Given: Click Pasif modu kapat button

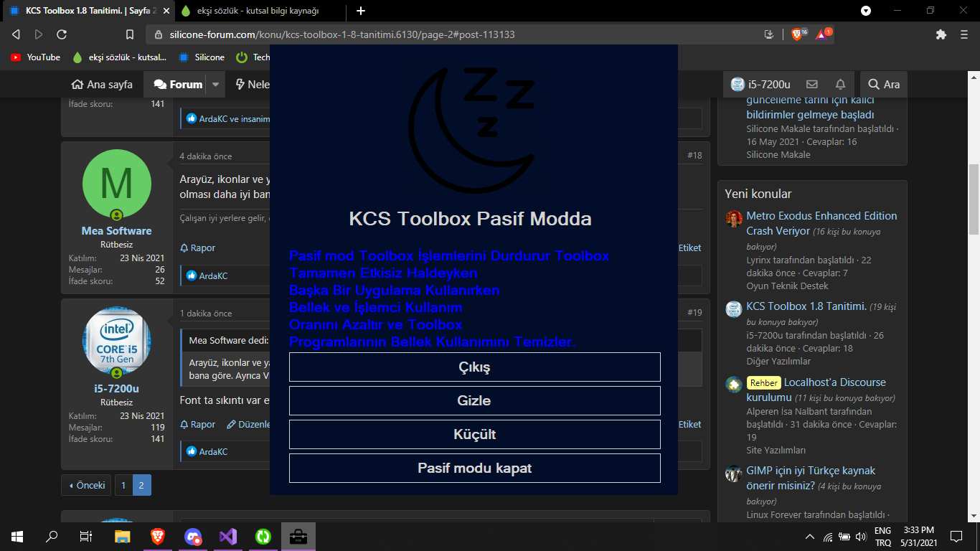Looking at the screenshot, I should click(474, 468).
